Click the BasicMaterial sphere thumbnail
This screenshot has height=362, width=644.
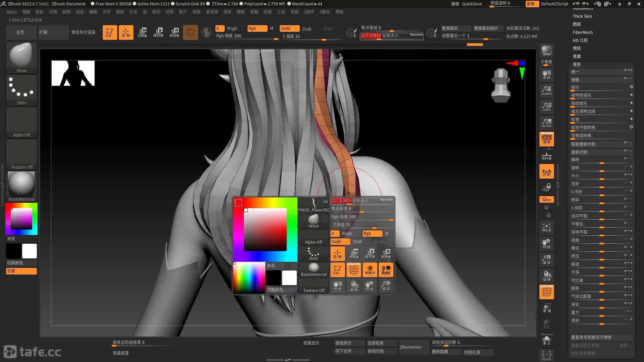(21, 184)
